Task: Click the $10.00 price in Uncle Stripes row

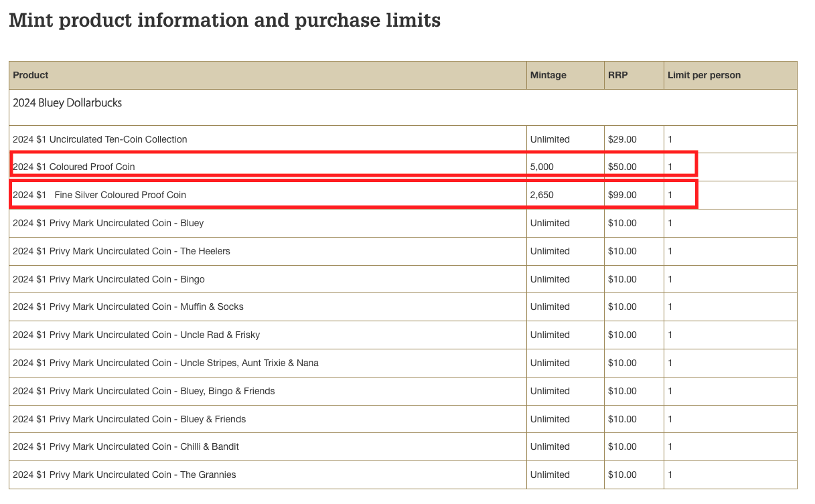Action: click(622, 363)
